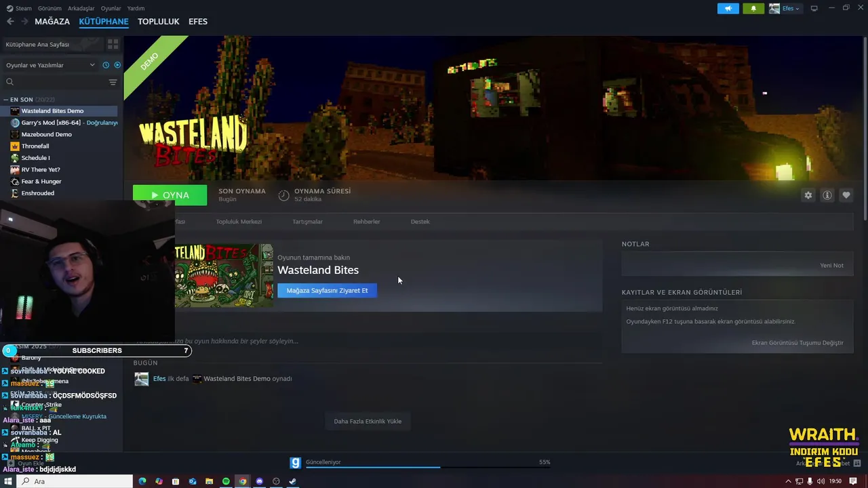Switch library to grid collections view
Viewport: 868px width, 488px height.
click(113, 44)
